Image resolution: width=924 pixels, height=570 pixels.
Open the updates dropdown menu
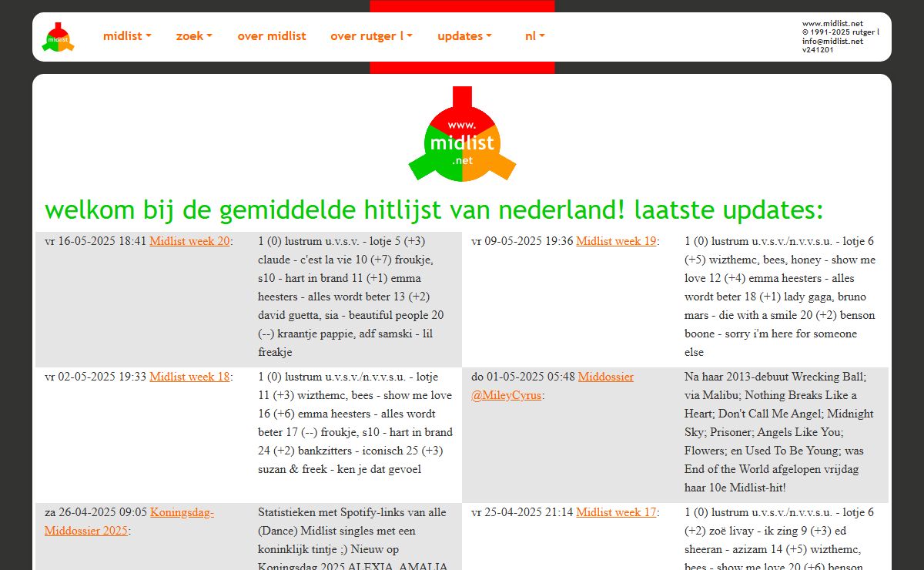pyautogui.click(x=464, y=36)
